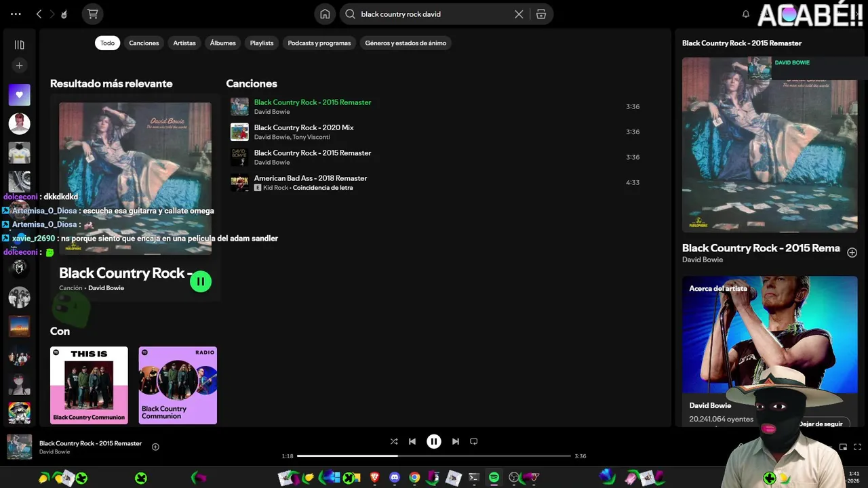Screen dimensions: 868x488
Task: Open David Bowie link in bottom bar
Action: 54,452
